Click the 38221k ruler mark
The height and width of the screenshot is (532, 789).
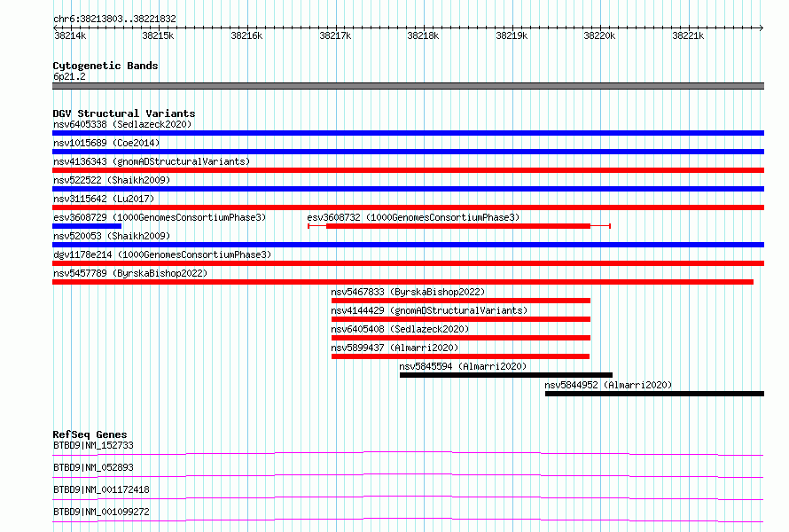click(x=688, y=35)
